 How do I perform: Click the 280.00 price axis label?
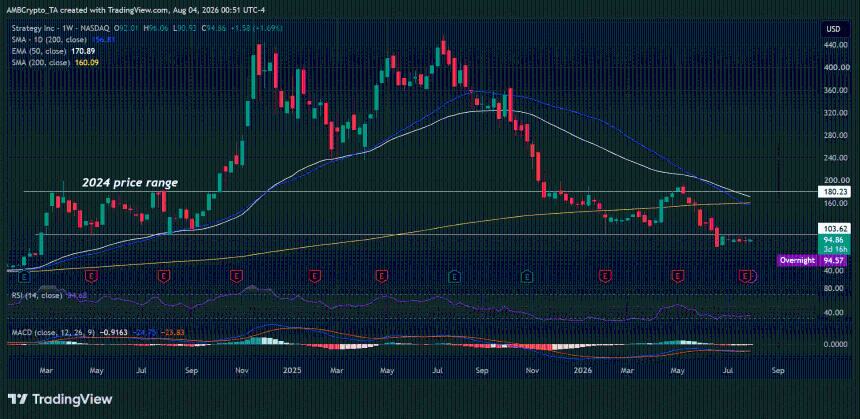[837, 135]
